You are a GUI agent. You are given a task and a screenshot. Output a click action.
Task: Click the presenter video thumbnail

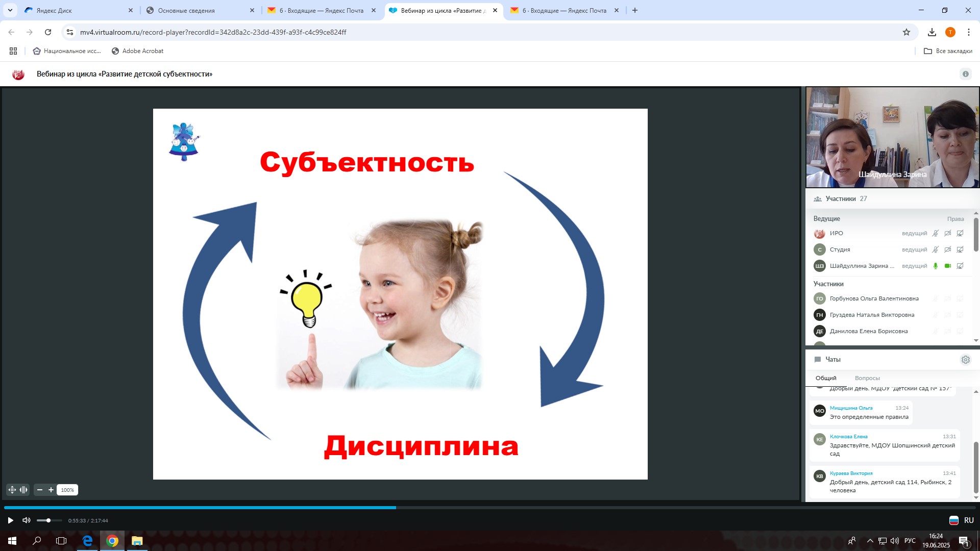pos(892,137)
